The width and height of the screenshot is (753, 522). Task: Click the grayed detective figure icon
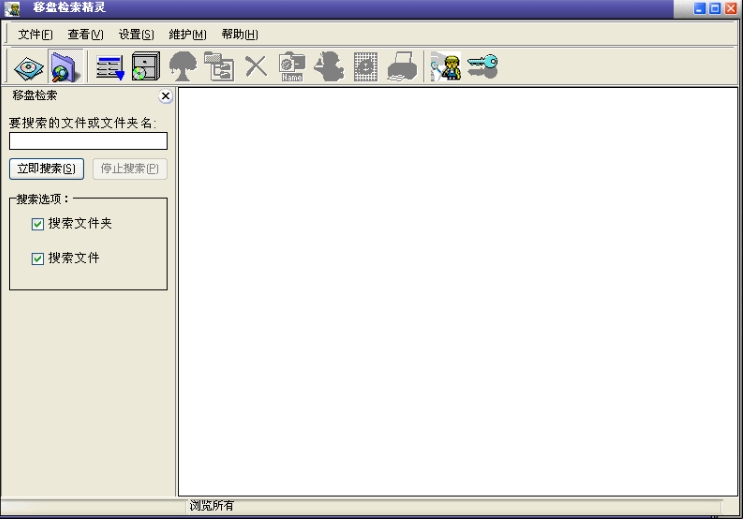click(329, 66)
